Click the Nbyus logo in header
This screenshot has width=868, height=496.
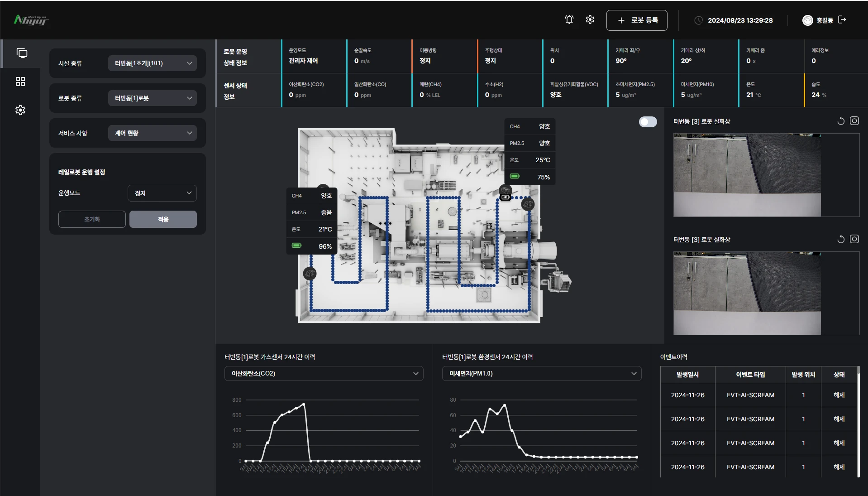[31, 20]
